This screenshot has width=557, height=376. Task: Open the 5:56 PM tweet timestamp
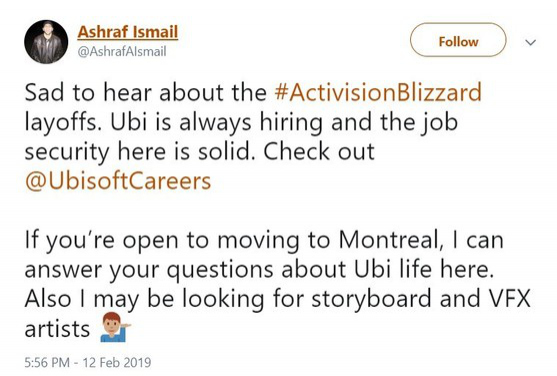(47, 362)
